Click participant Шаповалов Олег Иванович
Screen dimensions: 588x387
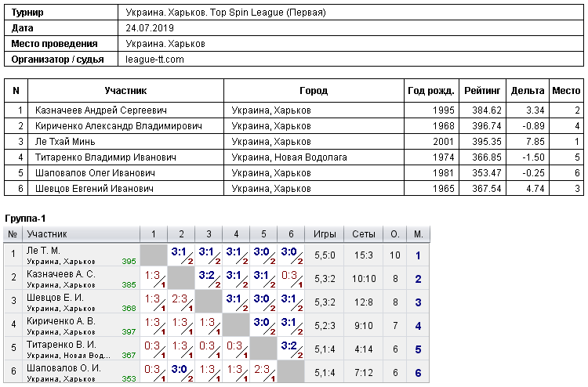[95, 173]
